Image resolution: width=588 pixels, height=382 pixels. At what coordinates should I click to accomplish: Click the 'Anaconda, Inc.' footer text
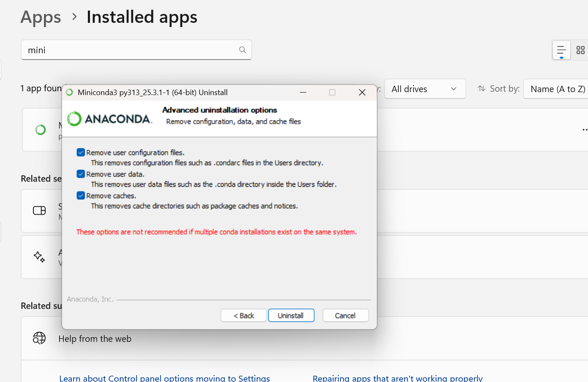90,299
